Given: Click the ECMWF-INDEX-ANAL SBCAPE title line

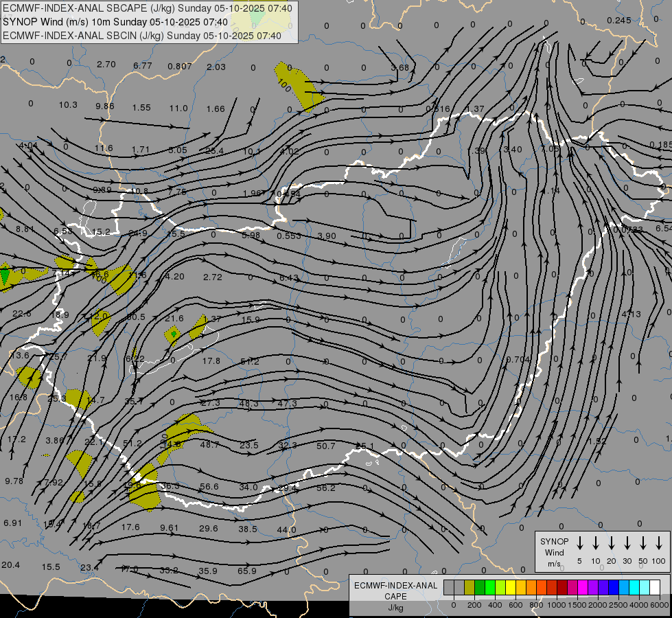Looking at the screenshot, I should click(147, 8).
